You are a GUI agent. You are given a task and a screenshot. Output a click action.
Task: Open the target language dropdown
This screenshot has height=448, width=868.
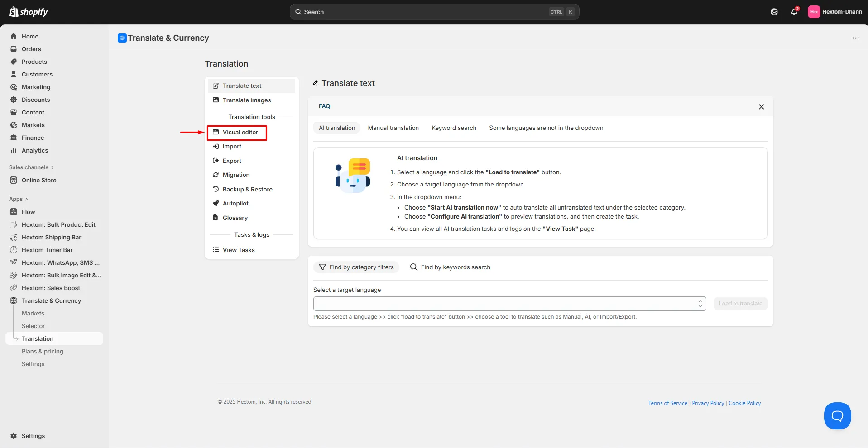(510, 304)
